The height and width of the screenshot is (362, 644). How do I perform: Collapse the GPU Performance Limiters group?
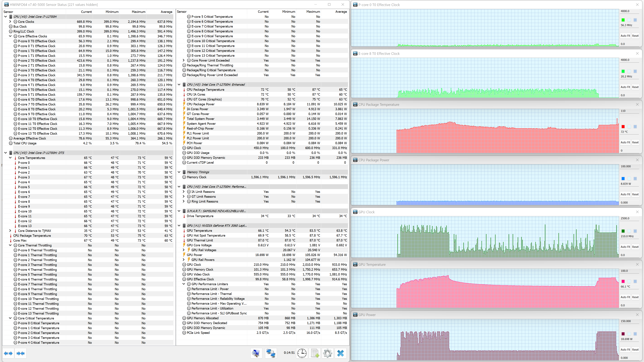(x=184, y=284)
